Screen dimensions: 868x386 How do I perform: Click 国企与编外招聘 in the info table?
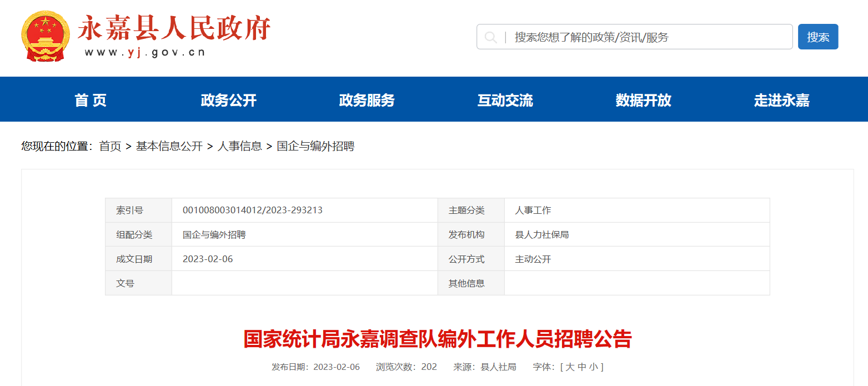click(214, 234)
